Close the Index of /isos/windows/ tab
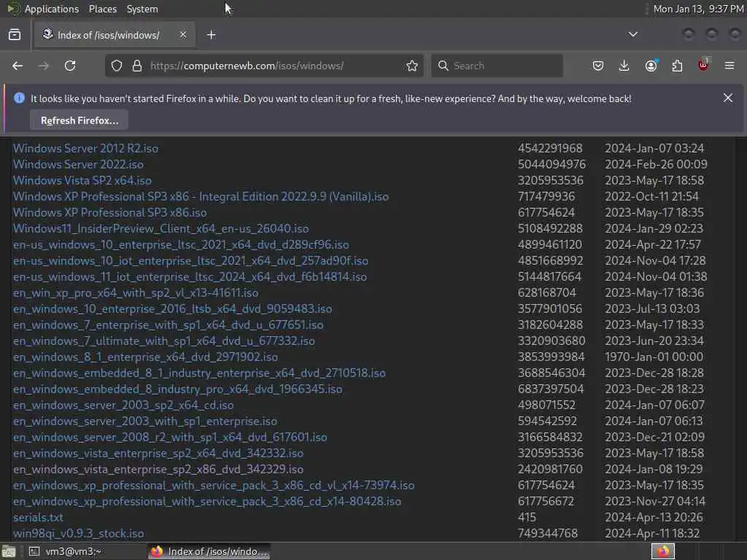747x560 pixels. 183,34
